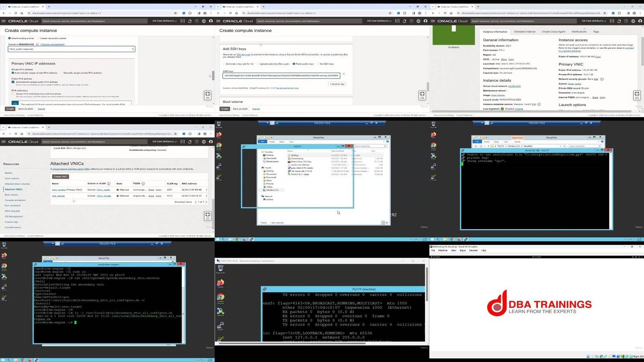Open new tab in Primary VNIC IP addresses browser window
The width and height of the screenshot is (644, 362).
[49, 6]
